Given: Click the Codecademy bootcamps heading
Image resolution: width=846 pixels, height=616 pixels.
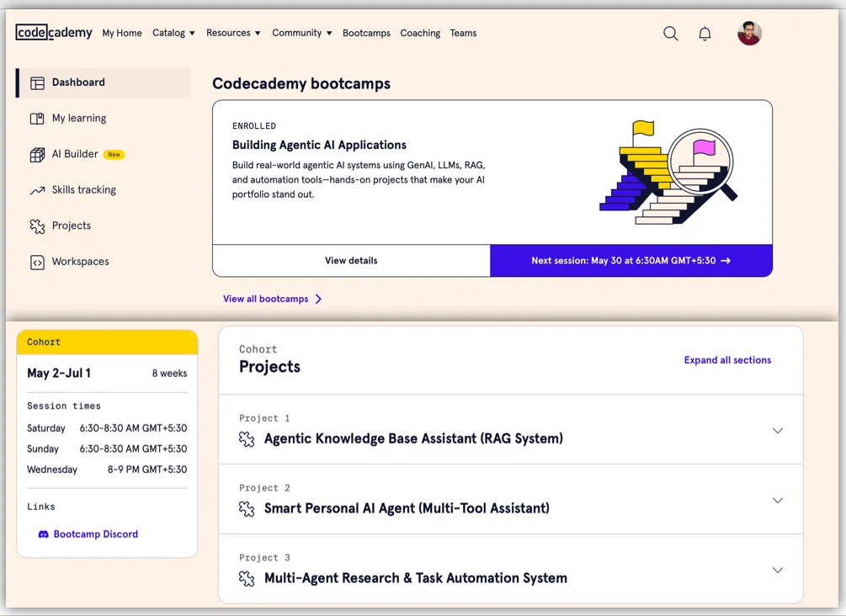Looking at the screenshot, I should 301,83.
